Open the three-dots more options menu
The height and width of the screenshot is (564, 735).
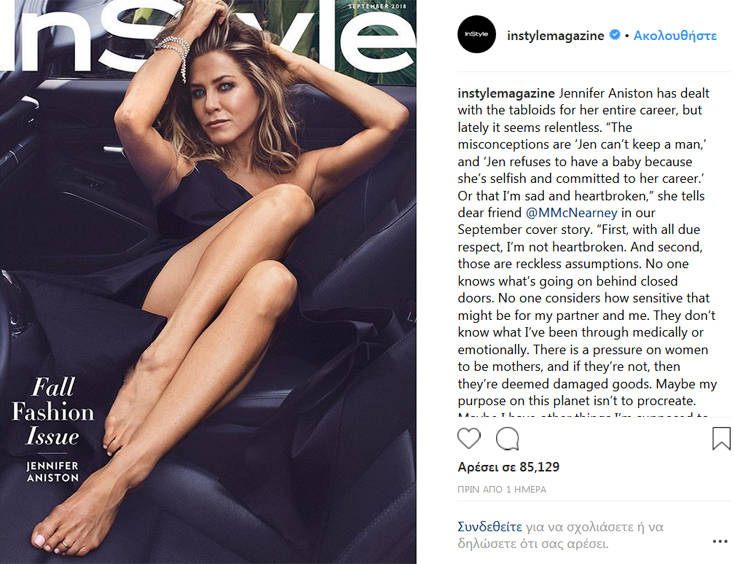coord(720,541)
